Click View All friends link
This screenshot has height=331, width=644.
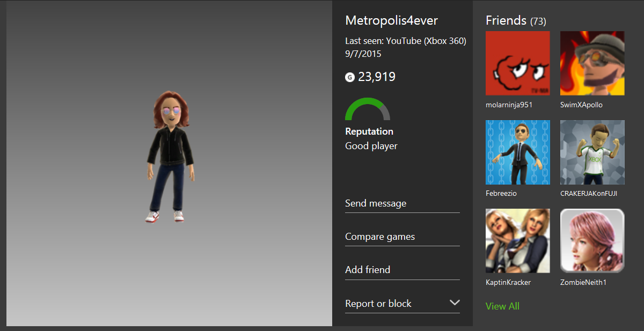pos(502,306)
